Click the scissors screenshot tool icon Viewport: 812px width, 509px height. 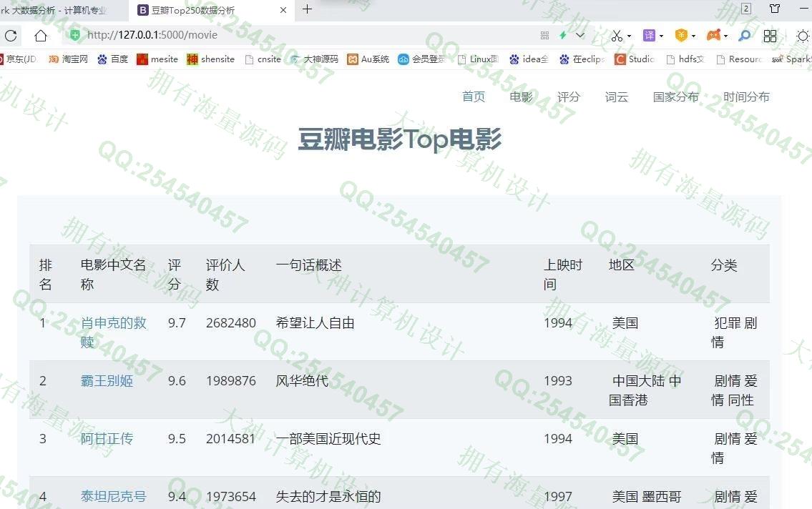click(x=616, y=36)
